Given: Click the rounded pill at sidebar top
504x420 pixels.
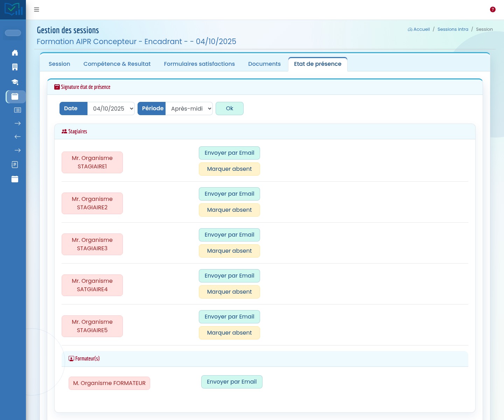Looking at the screenshot, I should point(13,33).
